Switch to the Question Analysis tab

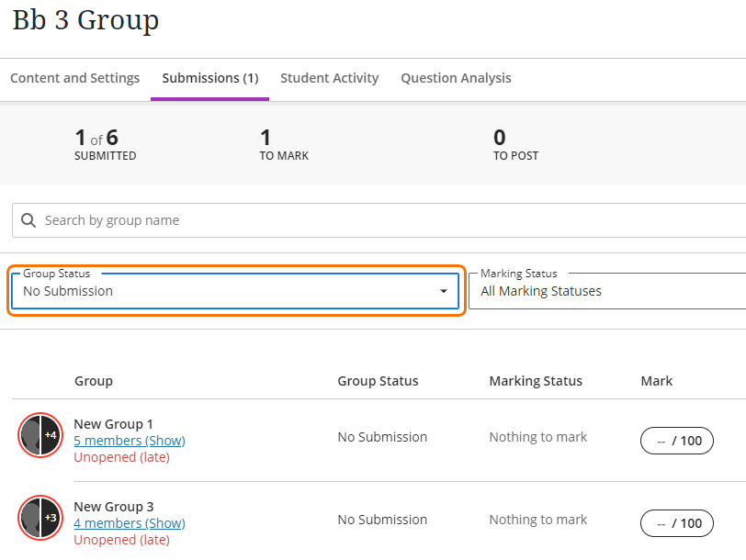point(456,78)
